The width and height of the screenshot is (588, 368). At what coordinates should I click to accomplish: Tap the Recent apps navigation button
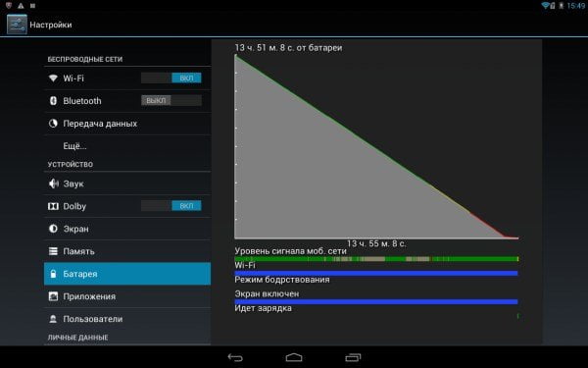coord(353,357)
